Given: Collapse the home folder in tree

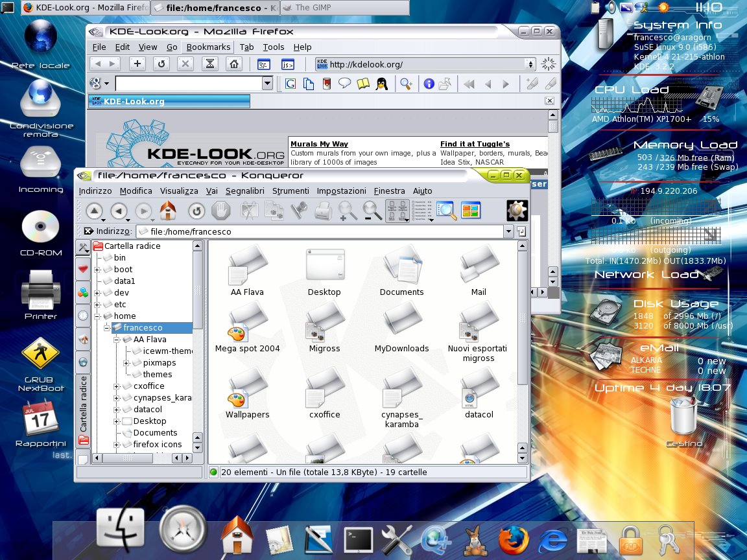Looking at the screenshot, I should tap(97, 316).
